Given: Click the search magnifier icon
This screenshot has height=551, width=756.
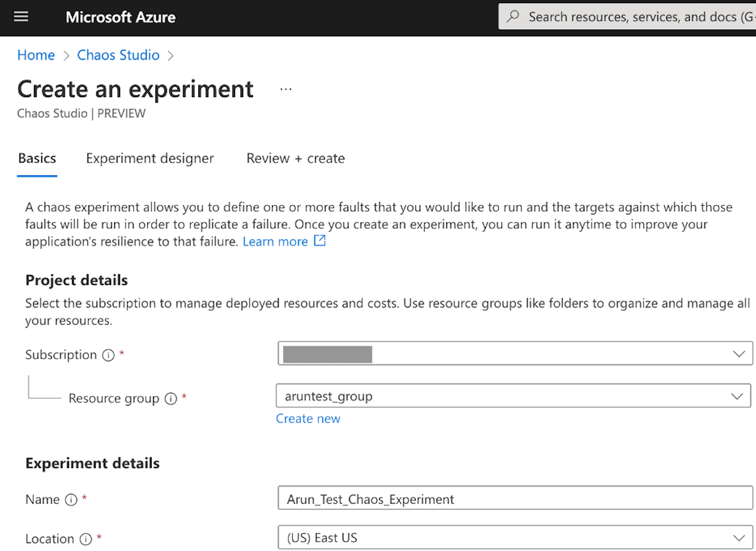Looking at the screenshot, I should [x=513, y=16].
